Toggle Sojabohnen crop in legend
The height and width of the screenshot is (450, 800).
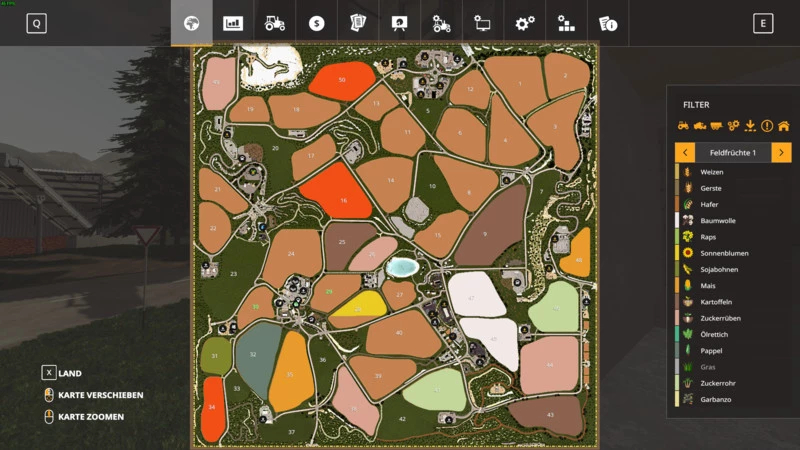click(733, 269)
